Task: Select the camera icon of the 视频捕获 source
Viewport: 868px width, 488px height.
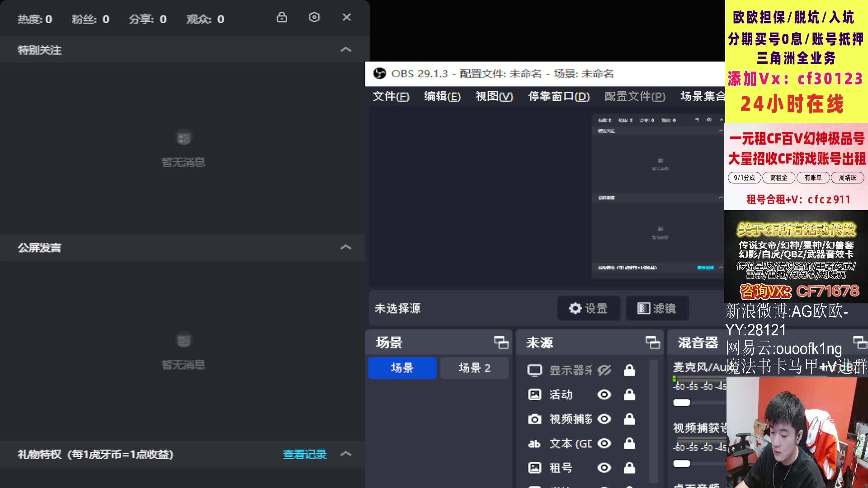Action: [x=534, y=419]
